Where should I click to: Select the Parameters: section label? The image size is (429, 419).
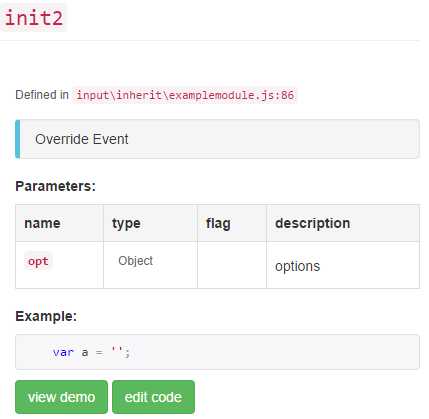(x=56, y=186)
